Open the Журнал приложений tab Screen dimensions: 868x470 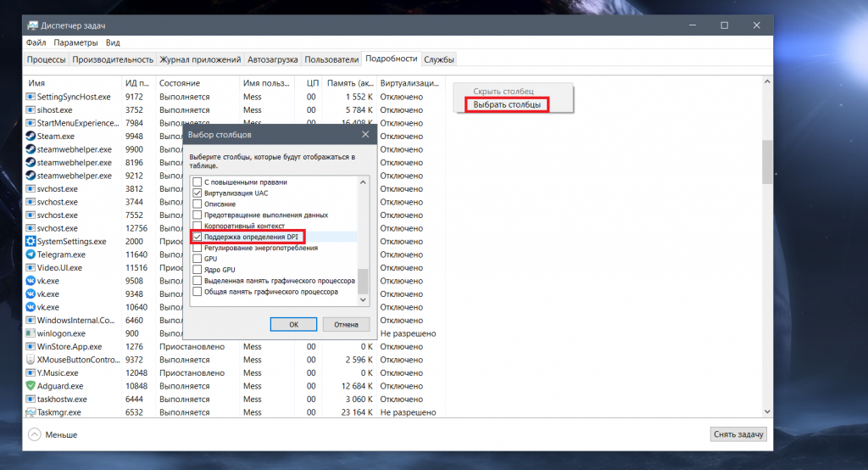(200, 59)
